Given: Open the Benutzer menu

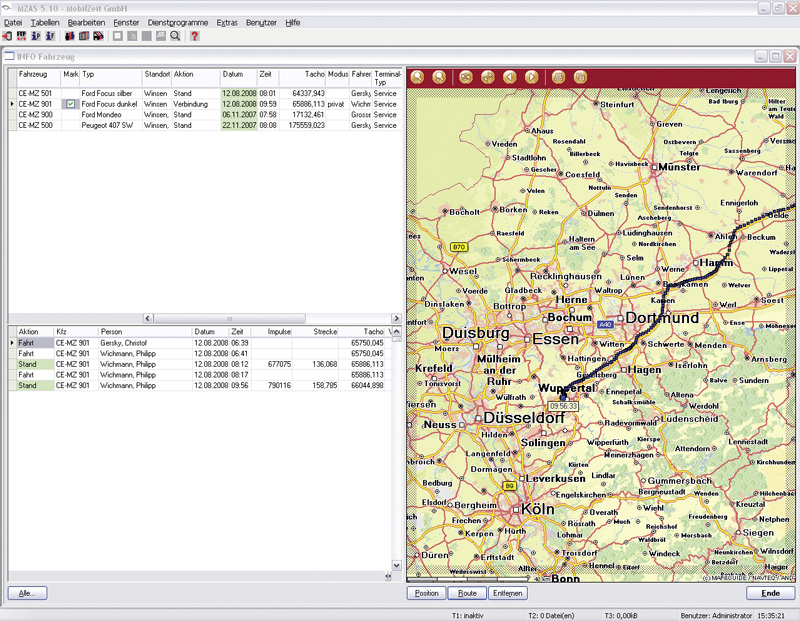Looking at the screenshot, I should pos(261,22).
